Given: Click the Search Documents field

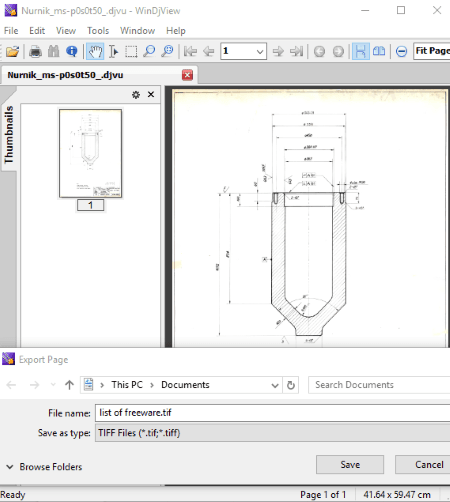Looking at the screenshot, I should (x=379, y=385).
